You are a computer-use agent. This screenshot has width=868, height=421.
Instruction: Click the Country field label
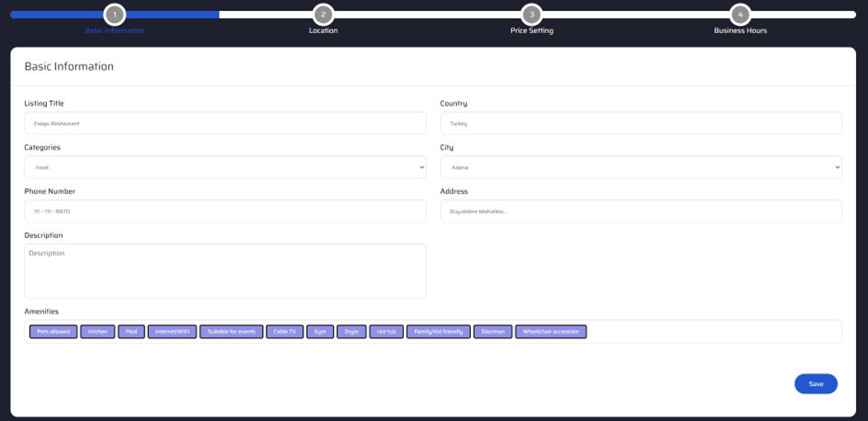point(454,104)
